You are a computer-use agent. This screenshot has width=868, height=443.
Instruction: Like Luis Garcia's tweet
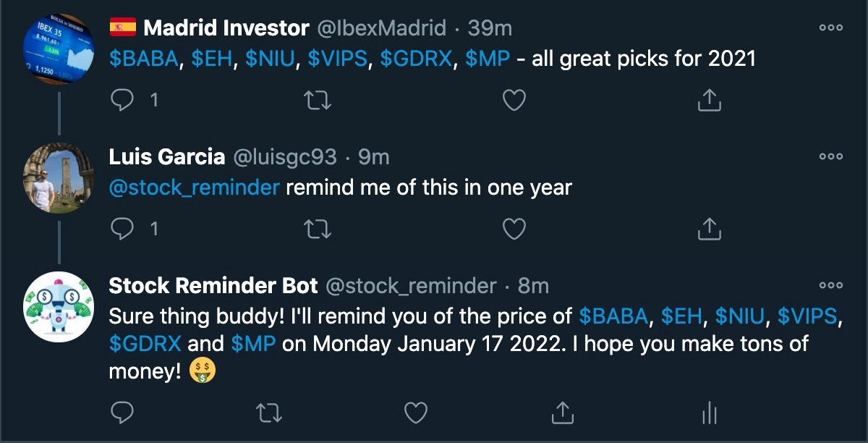514,229
